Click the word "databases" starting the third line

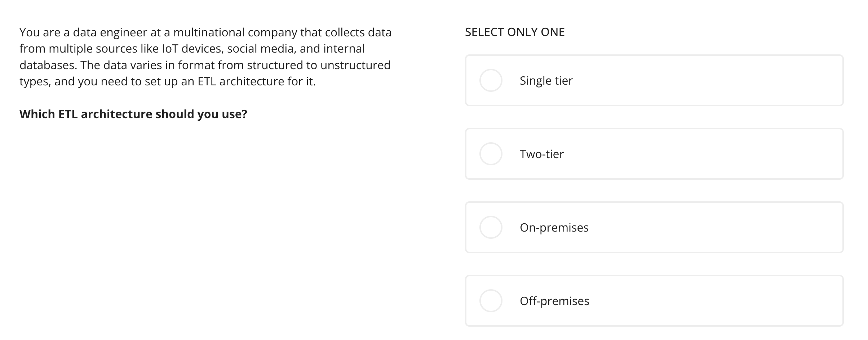coord(48,65)
